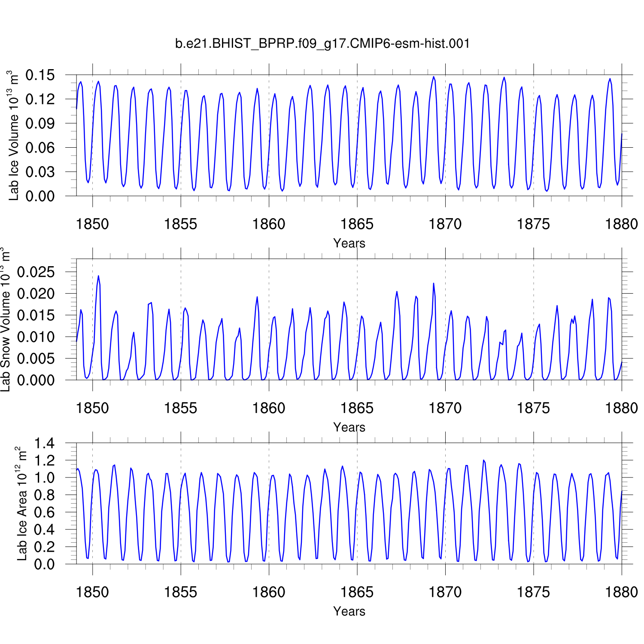644x644 pixels.
Task: Click the highest ice area peak near 1872
Action: pos(483,460)
